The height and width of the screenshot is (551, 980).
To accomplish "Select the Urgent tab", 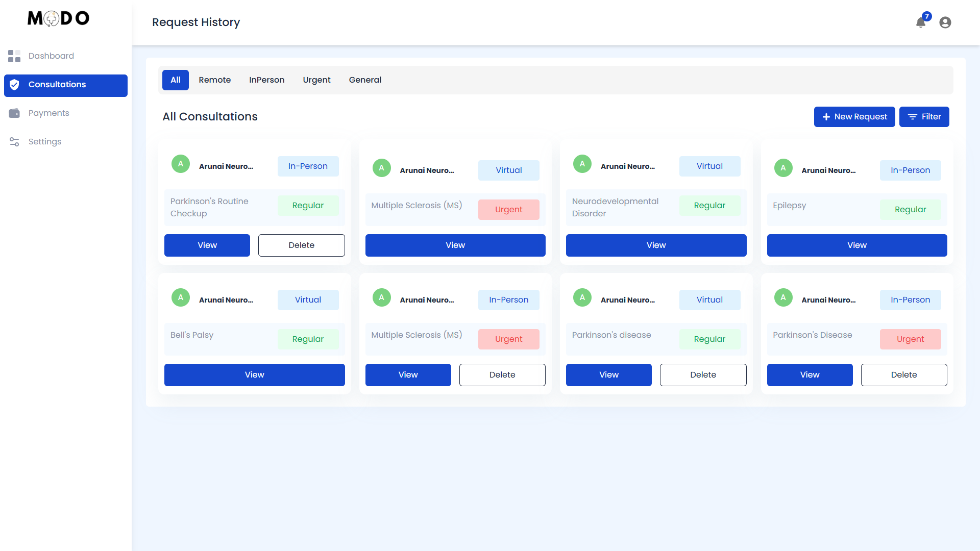I will click(x=316, y=80).
